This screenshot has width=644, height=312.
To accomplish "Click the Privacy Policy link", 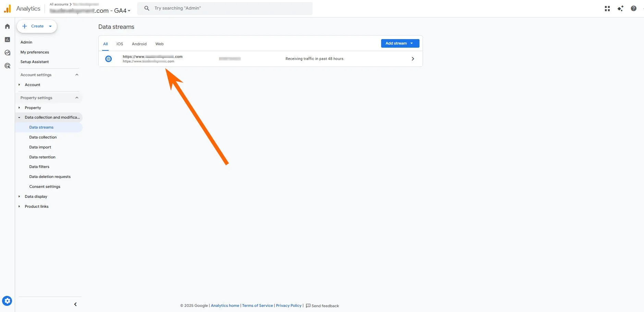I will [289, 305].
